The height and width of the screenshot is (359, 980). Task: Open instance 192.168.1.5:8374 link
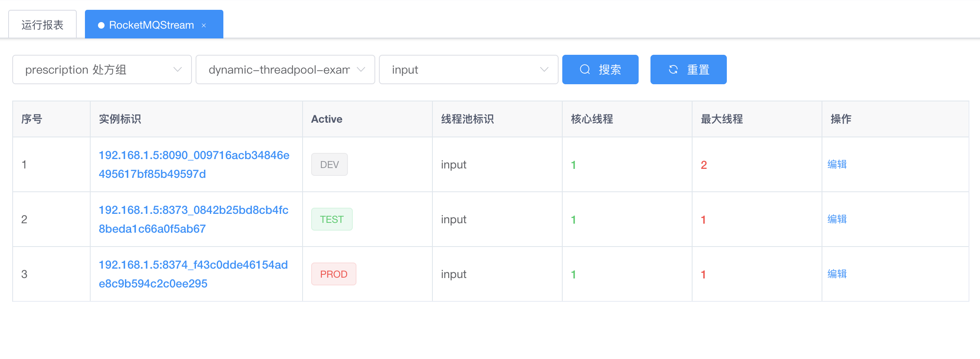tap(194, 274)
